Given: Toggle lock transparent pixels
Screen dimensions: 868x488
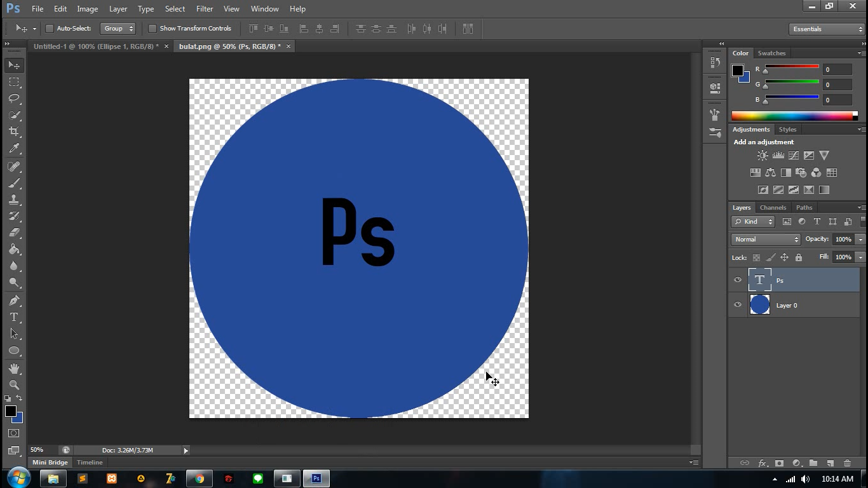Looking at the screenshot, I should (x=756, y=257).
